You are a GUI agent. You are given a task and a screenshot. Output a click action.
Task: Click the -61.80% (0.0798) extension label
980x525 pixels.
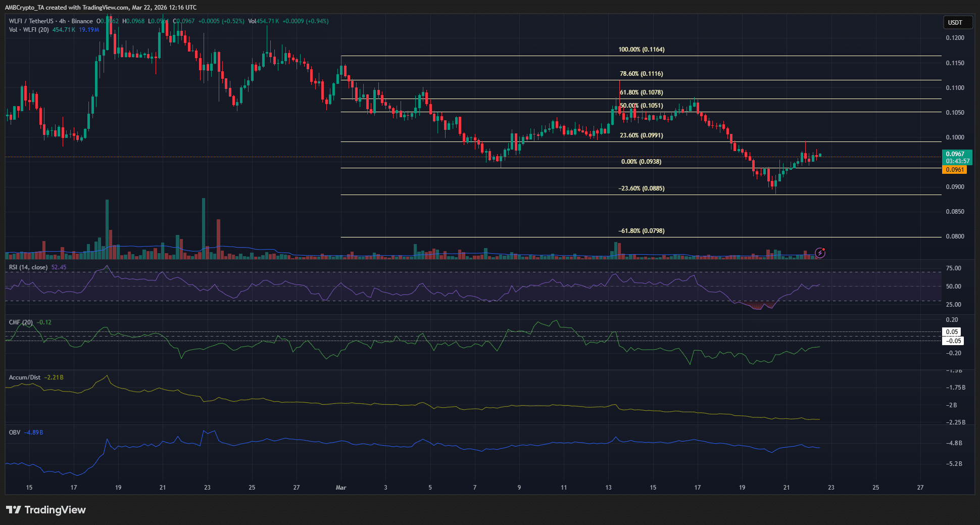click(641, 231)
